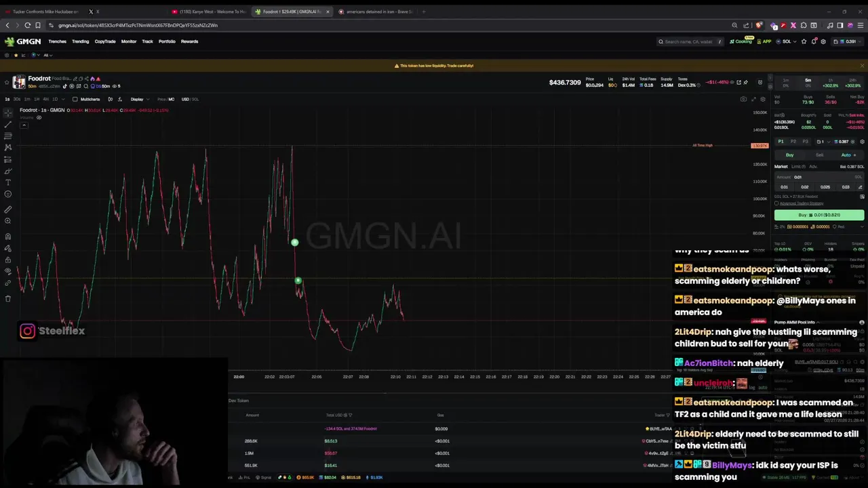Click the green Buy 0.01 button

pos(819,215)
